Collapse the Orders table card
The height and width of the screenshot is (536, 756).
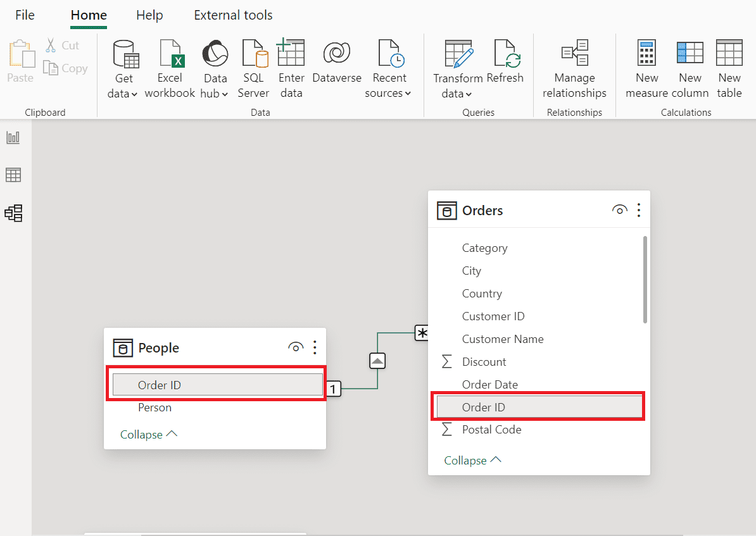click(472, 460)
